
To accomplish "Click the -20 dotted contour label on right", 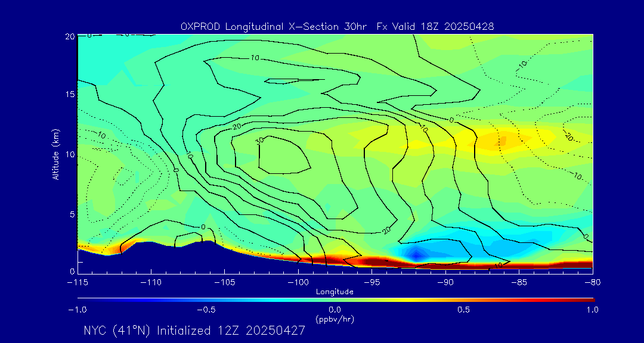I will (568, 136).
